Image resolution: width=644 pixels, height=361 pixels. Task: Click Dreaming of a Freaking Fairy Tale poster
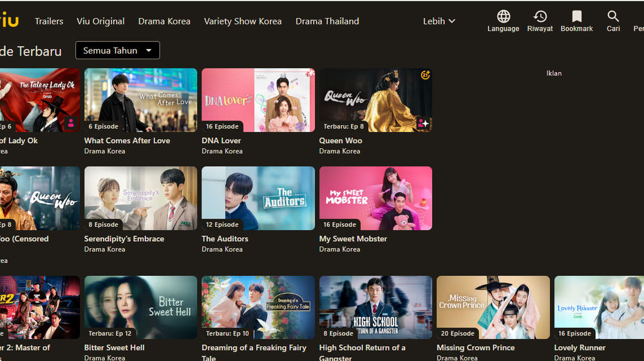[x=258, y=307]
